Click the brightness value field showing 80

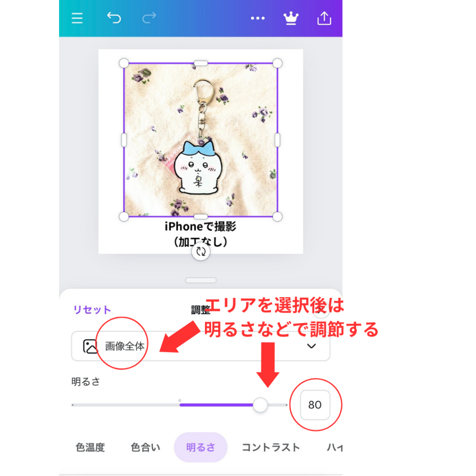pyautogui.click(x=315, y=405)
